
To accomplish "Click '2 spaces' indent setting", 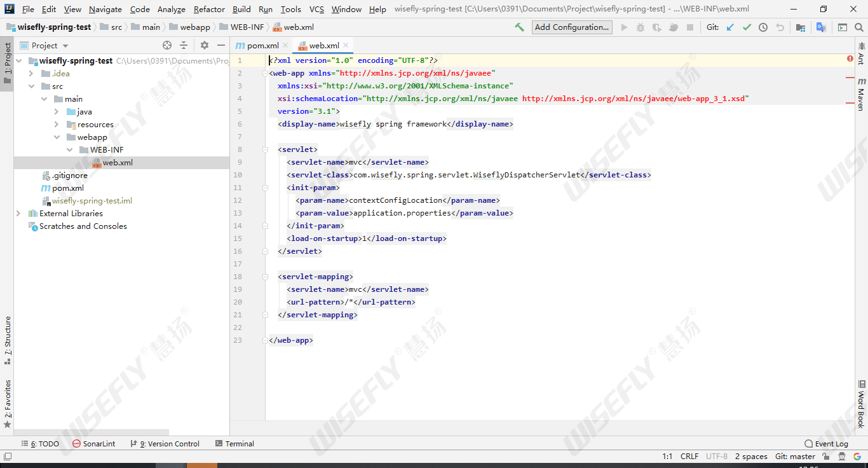I will (x=751, y=457).
